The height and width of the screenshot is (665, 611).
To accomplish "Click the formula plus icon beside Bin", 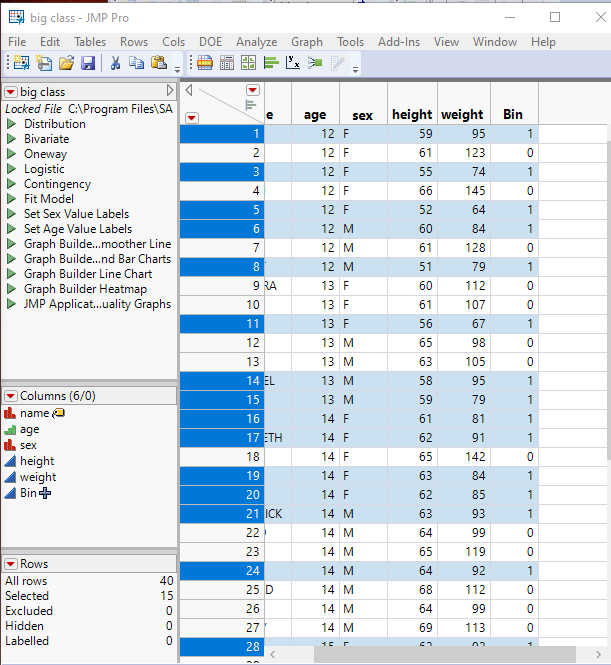I will [45, 492].
